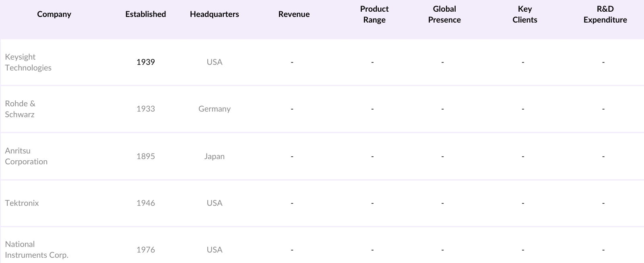Screen dimensions: 644x263
Task: Sort by the Established column header
Action: click(145, 14)
